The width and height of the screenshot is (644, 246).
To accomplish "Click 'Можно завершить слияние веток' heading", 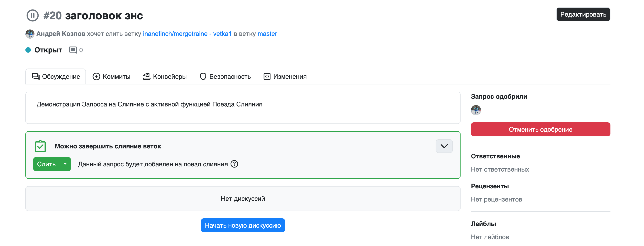I will [x=108, y=146].
